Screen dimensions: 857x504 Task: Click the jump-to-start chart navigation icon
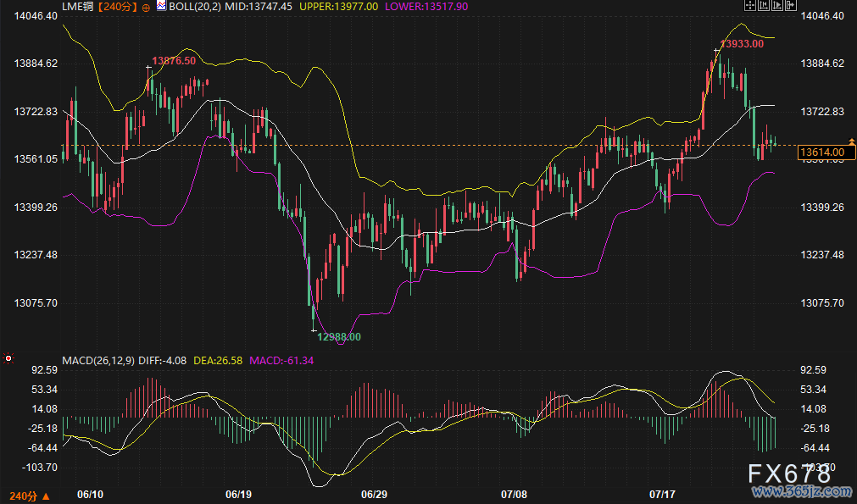coord(764,5)
